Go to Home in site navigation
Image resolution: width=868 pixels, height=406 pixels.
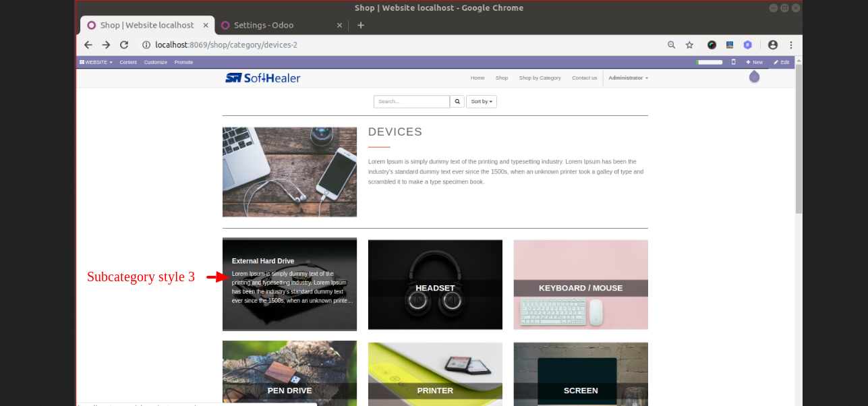coord(478,78)
